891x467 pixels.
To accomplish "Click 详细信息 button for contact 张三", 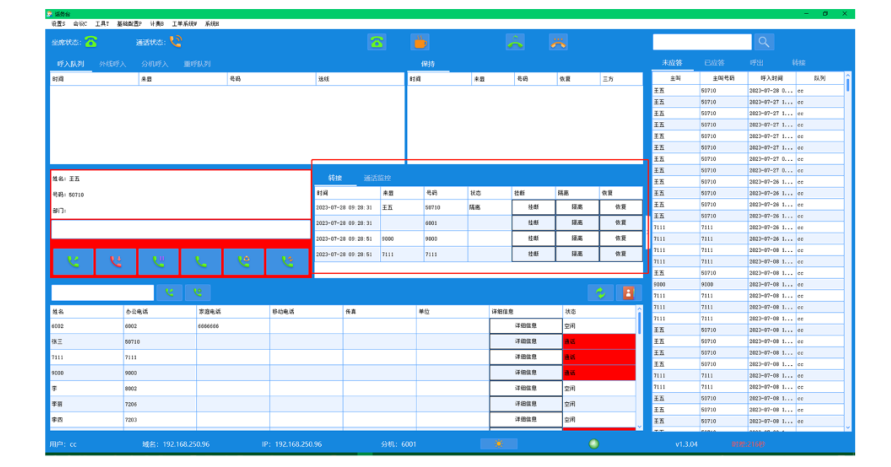I will 525,341.
